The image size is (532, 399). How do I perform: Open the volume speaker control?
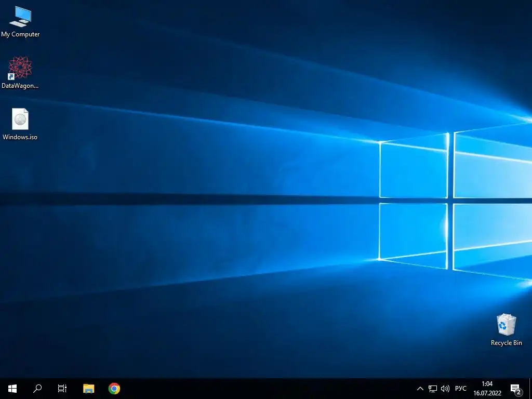click(x=445, y=389)
